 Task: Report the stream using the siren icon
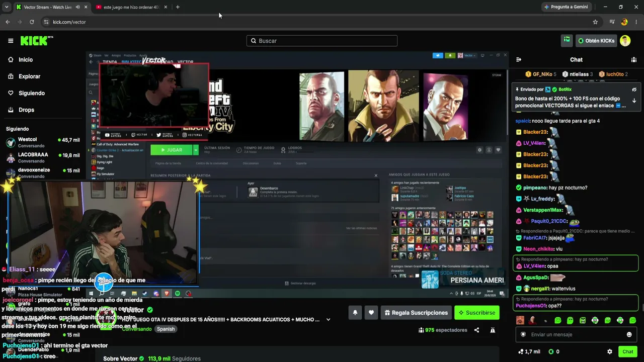[x=493, y=330]
